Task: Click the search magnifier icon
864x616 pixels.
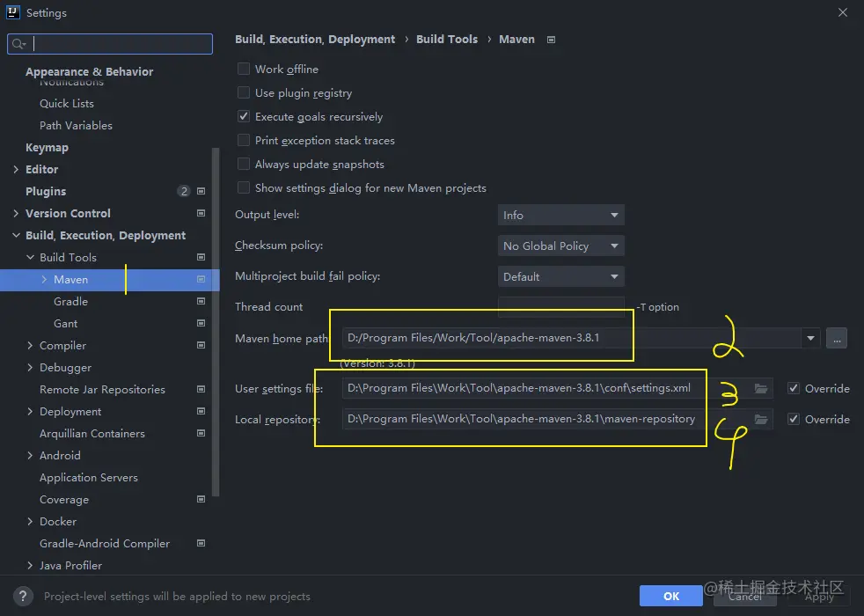Action: coord(18,44)
